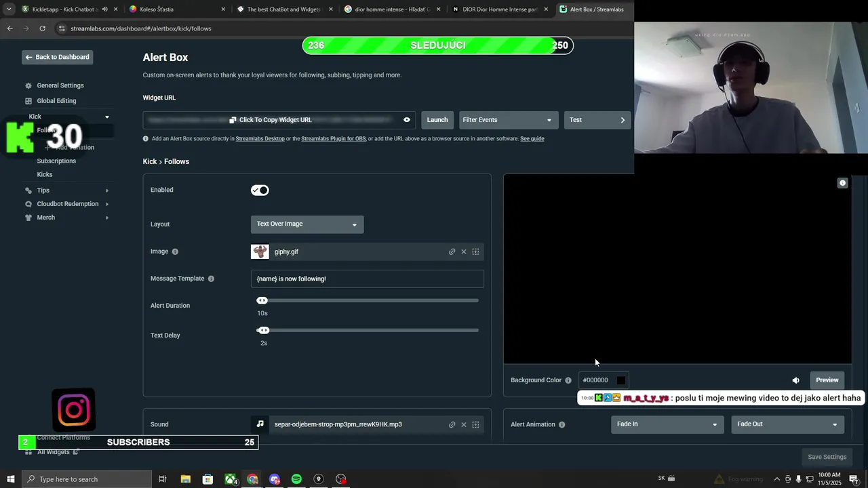868x488 pixels.
Task: Click the info icon next to Background Color
Action: [568, 380]
